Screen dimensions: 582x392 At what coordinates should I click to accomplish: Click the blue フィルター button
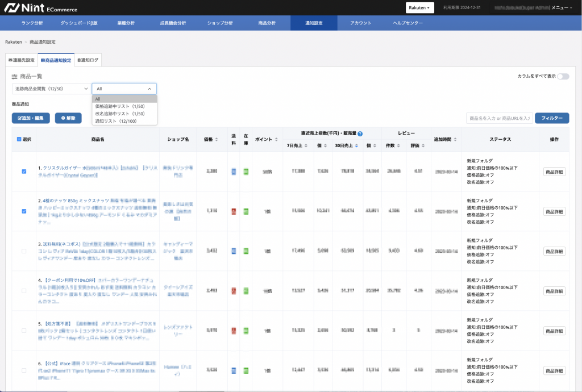551,118
